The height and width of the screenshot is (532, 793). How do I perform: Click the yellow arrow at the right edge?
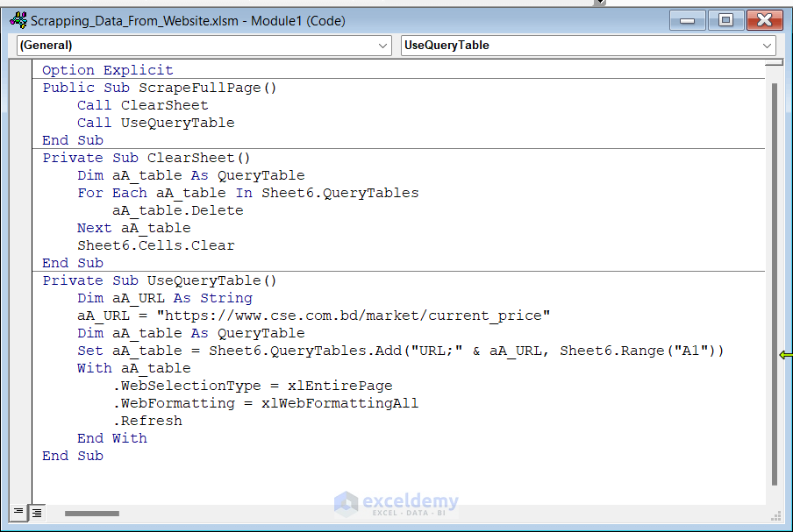(x=785, y=355)
